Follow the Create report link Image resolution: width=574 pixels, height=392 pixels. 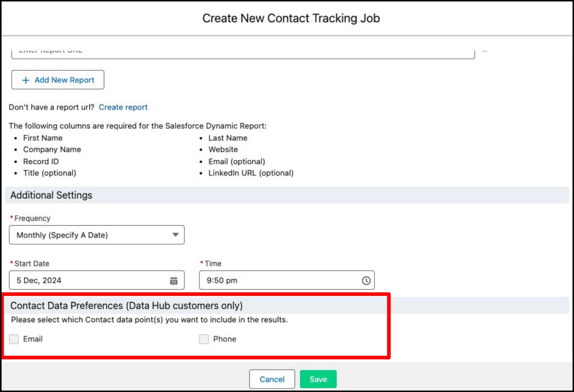click(123, 107)
